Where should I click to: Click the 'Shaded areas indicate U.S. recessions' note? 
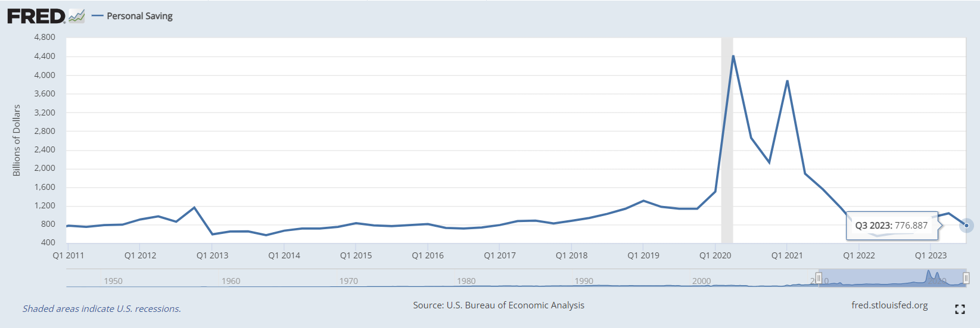102,309
